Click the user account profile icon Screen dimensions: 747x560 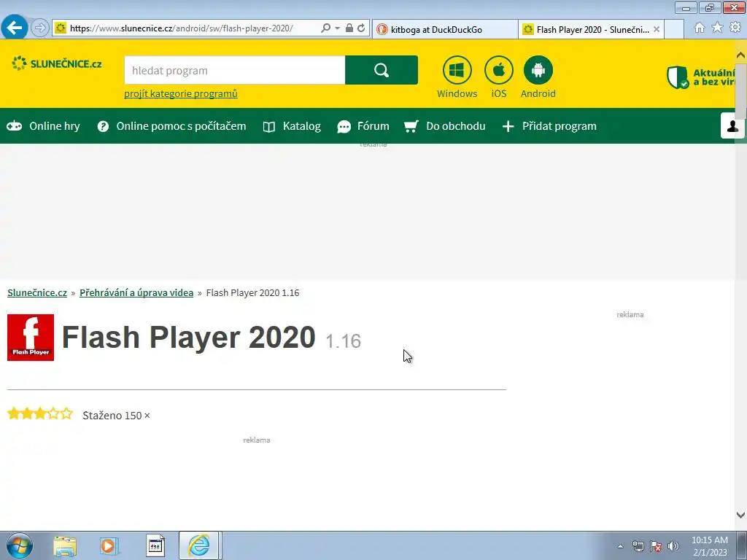point(732,125)
